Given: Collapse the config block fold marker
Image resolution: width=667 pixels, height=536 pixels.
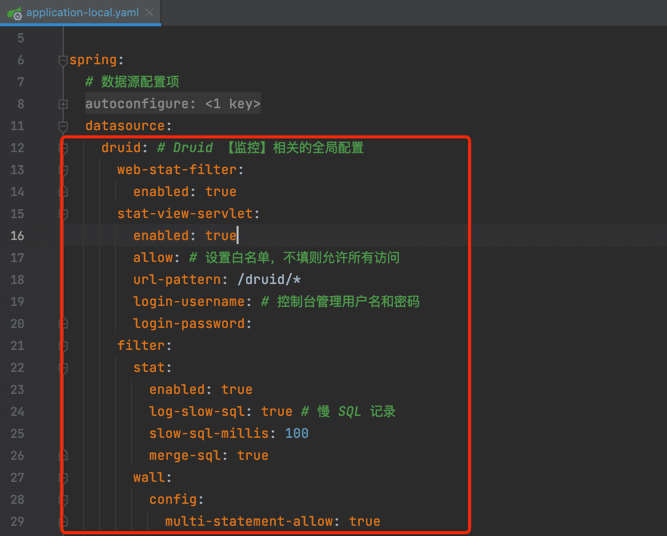Looking at the screenshot, I should [x=63, y=500].
